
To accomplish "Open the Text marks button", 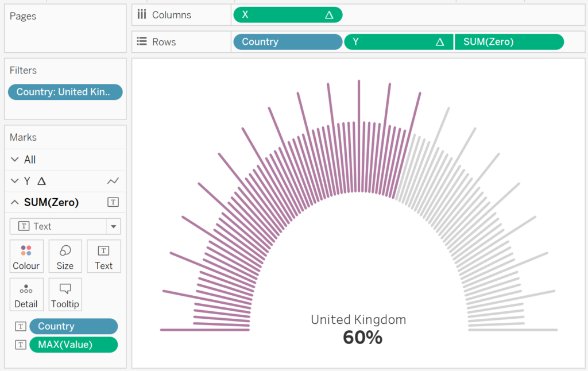I will click(x=103, y=256).
